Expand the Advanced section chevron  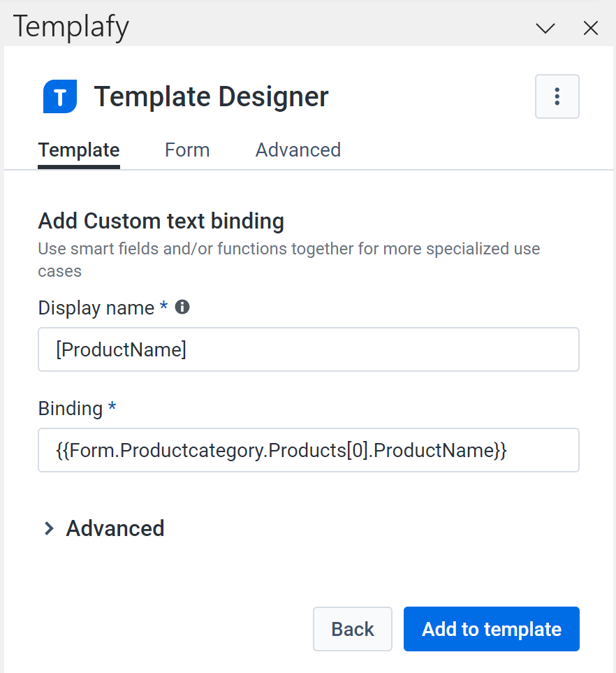tap(49, 528)
